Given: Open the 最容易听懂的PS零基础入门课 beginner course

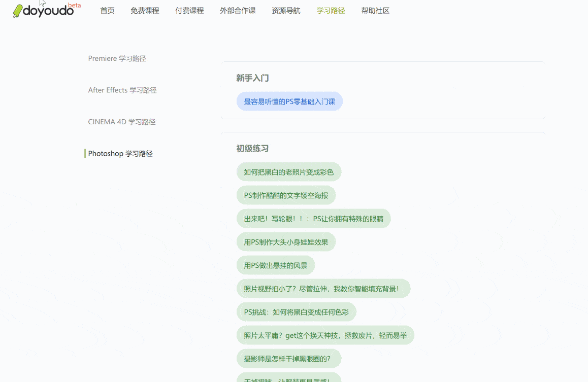Looking at the screenshot, I should tap(289, 101).
